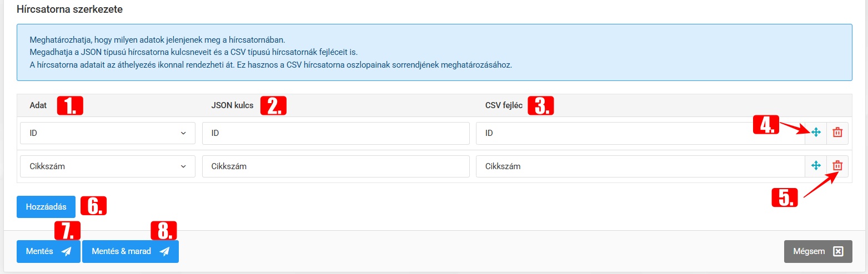Open the Cikkszám data dropdown

tap(108, 166)
